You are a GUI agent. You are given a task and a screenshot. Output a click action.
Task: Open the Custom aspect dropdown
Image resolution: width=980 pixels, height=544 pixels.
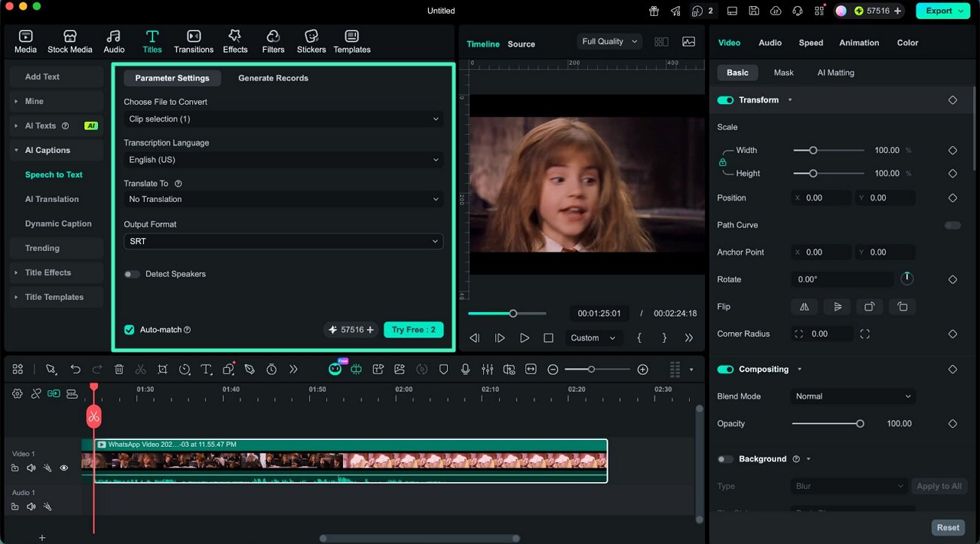[x=594, y=338]
